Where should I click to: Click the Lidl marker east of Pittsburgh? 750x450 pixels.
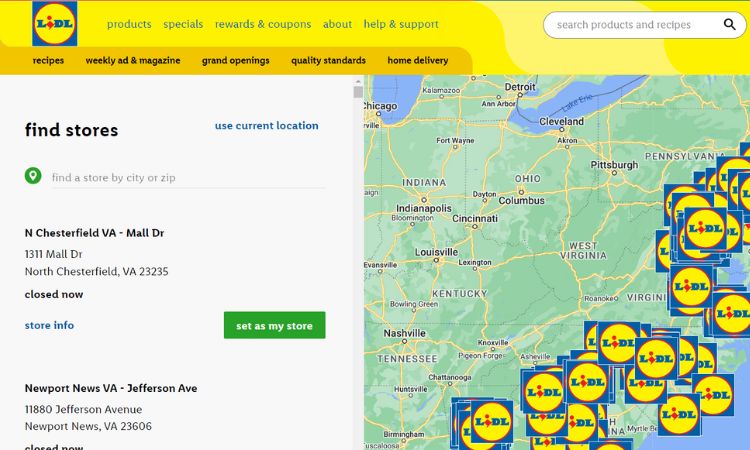[x=706, y=229]
